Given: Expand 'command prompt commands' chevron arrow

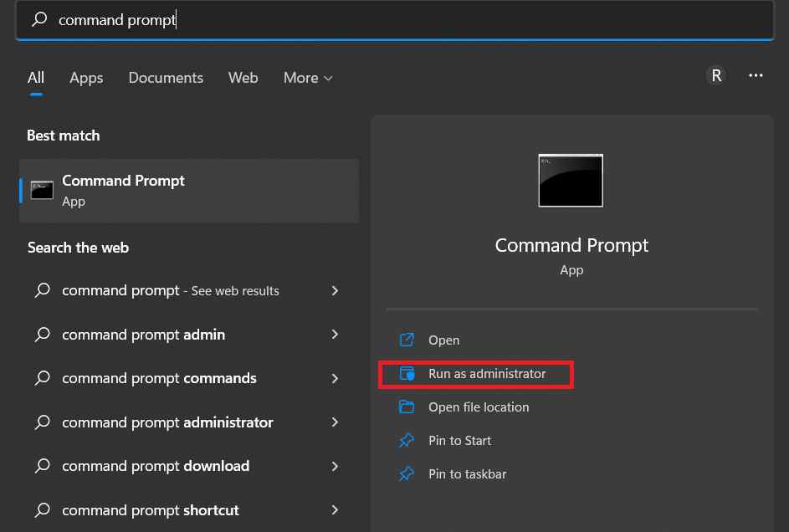Looking at the screenshot, I should coord(335,378).
